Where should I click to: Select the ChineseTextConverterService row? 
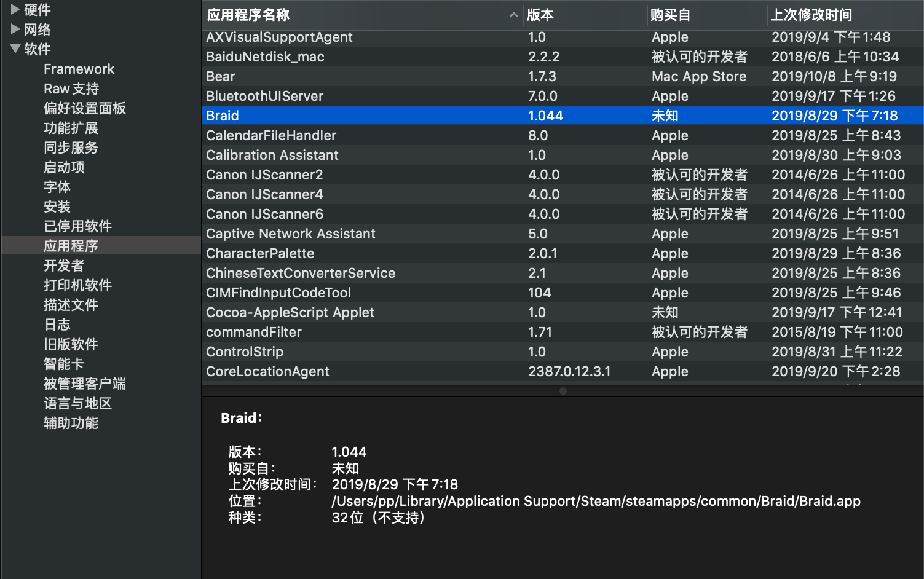coord(563,273)
